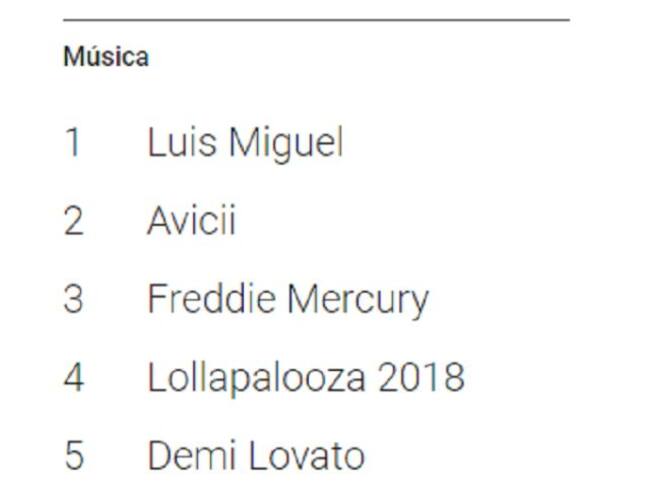
Task: Click rank number 3 beside Freddie Mercury
Action: pos(73,299)
